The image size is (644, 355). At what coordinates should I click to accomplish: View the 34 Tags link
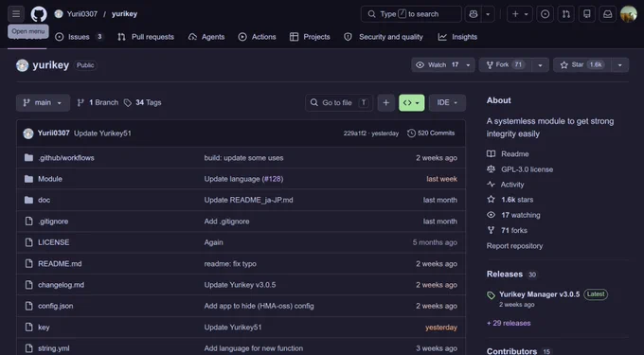pos(142,102)
